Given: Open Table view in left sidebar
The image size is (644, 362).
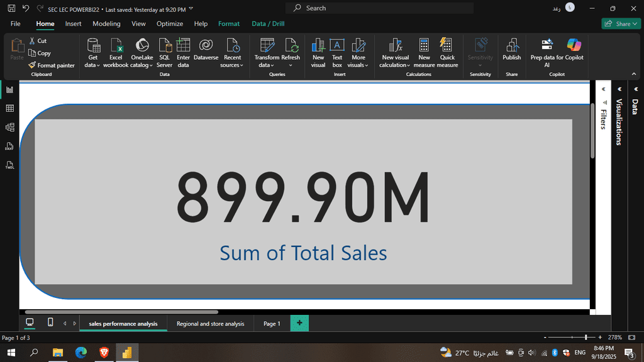Looking at the screenshot, I should [x=9, y=108].
